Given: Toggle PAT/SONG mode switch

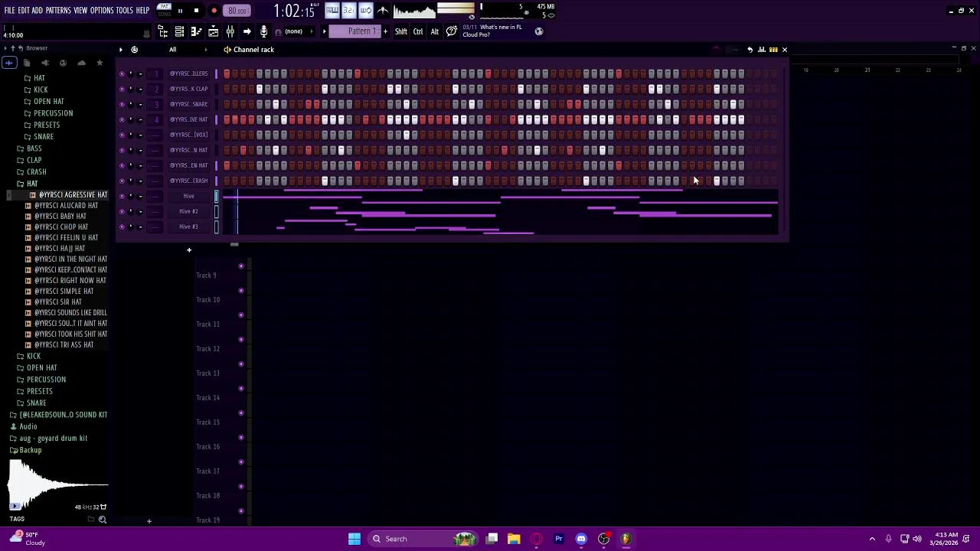Looking at the screenshot, I should click(164, 11).
